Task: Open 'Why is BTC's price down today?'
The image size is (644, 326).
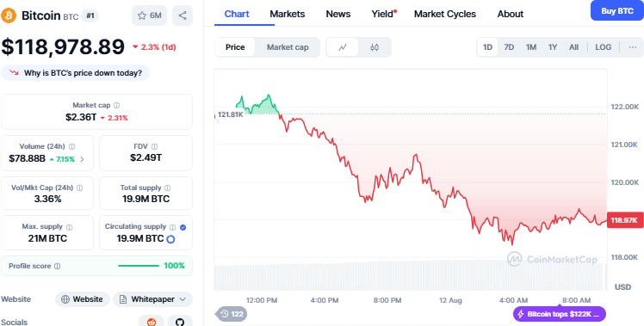Action: tap(76, 73)
